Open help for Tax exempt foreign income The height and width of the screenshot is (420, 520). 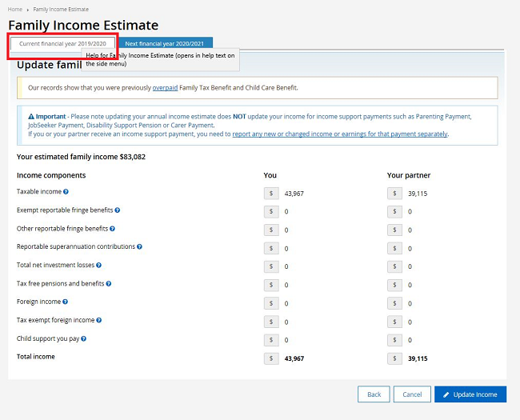coord(99,321)
